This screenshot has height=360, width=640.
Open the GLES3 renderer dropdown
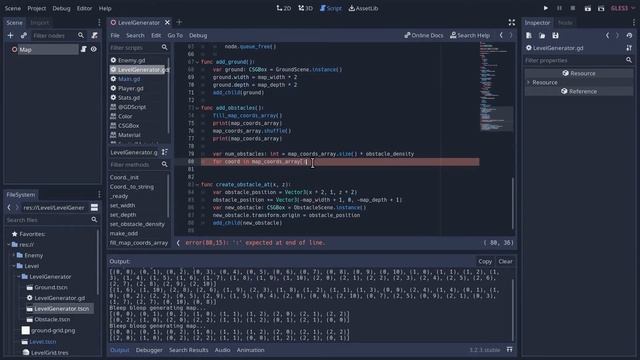point(623,8)
